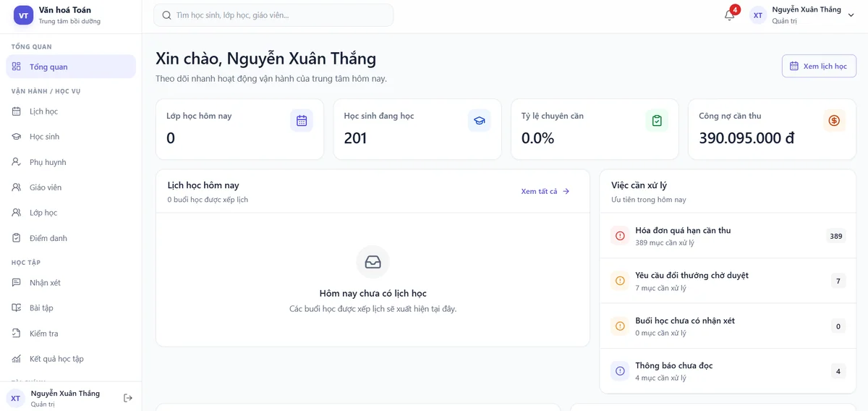Click the search magnifier icon
This screenshot has width=868, height=411.
tap(167, 15)
